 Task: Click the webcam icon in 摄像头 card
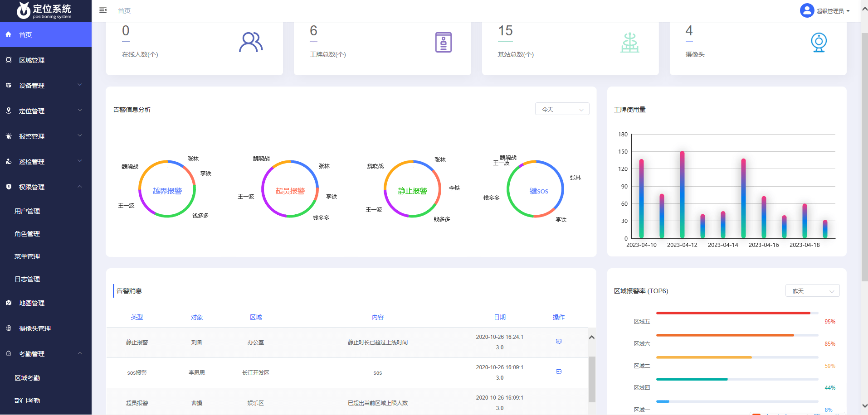[x=819, y=42]
